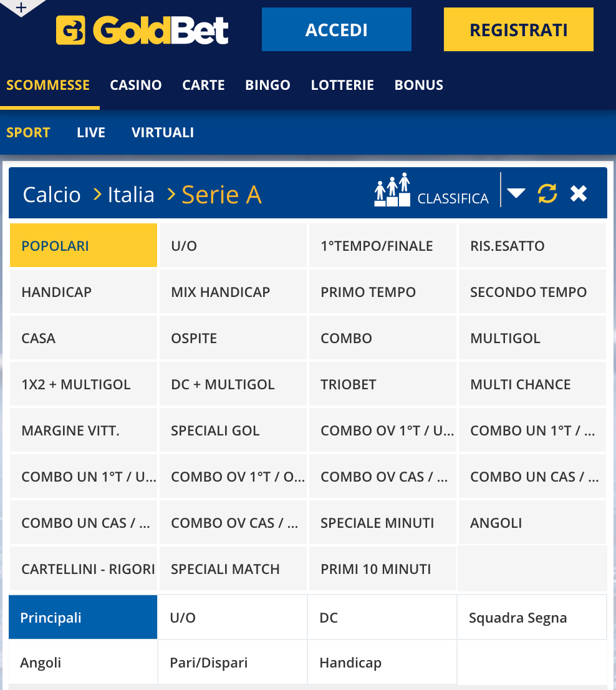
Task: Go to the VIRTUALI tab
Action: pyautogui.click(x=163, y=132)
